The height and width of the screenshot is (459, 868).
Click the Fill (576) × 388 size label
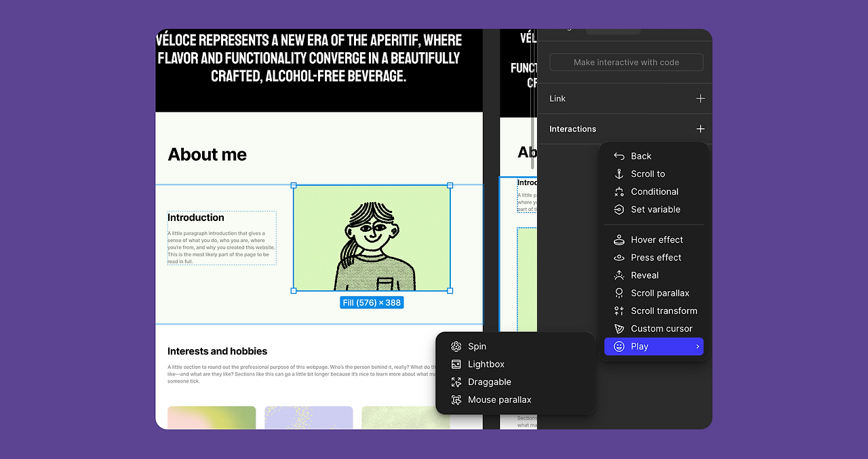[372, 302]
